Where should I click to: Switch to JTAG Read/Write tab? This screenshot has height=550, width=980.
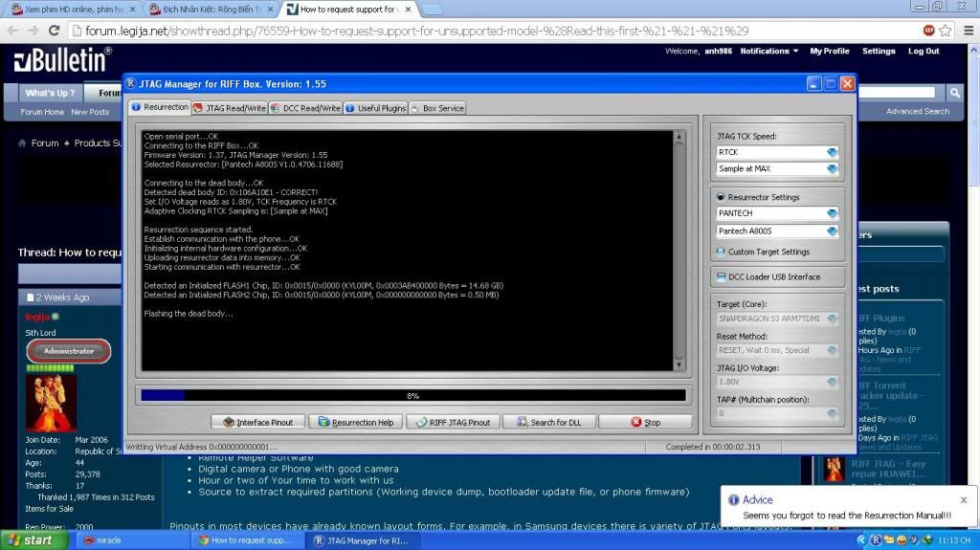(x=230, y=108)
